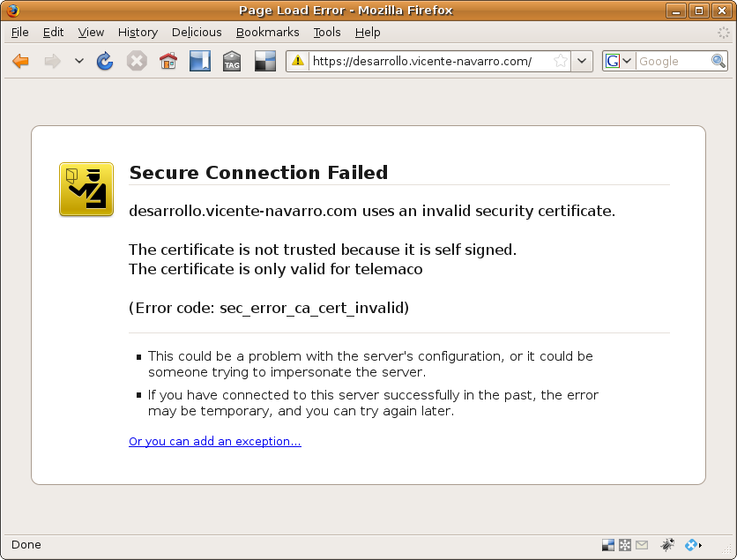This screenshot has width=737, height=560.
Task: Open the Delicious menu
Action: point(197,32)
